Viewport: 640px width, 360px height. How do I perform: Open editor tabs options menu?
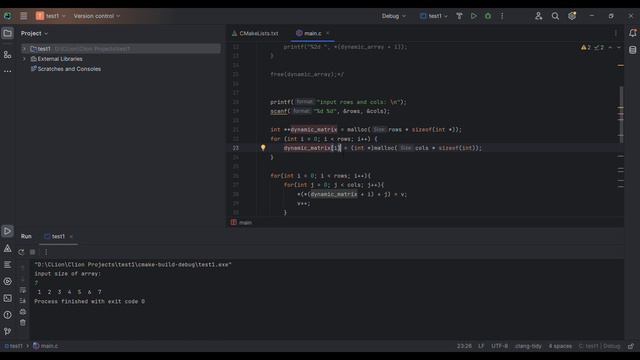point(616,33)
